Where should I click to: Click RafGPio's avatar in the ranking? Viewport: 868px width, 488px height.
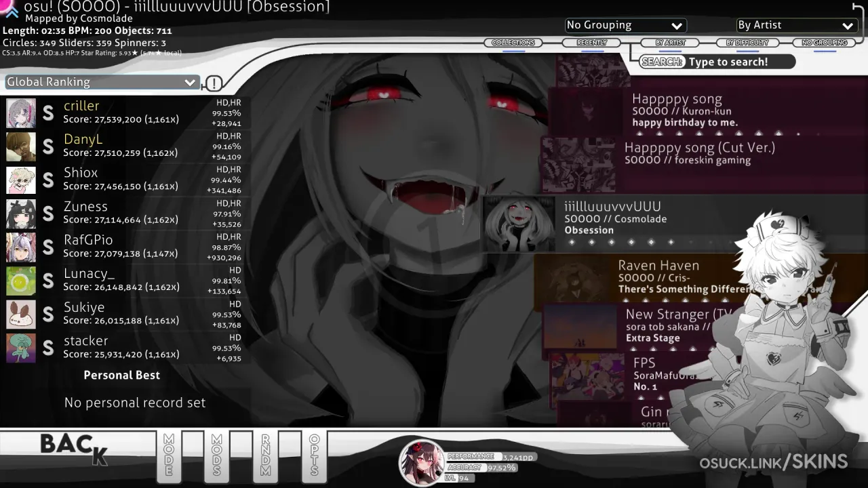pos(21,247)
